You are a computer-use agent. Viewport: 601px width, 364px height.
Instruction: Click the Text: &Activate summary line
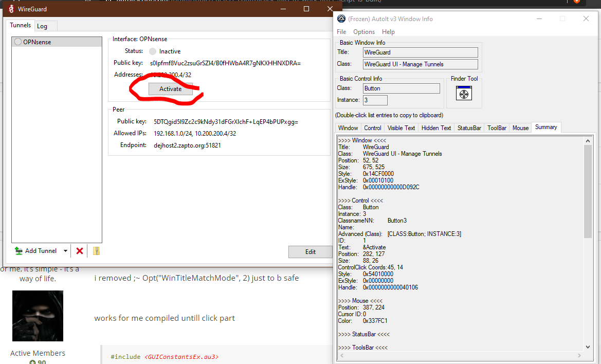362,247
